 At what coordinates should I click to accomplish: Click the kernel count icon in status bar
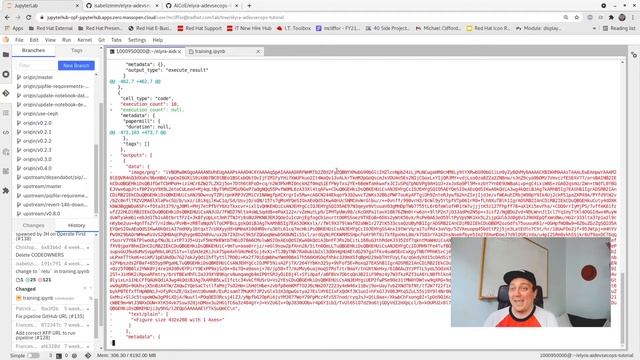click(x=74, y=356)
